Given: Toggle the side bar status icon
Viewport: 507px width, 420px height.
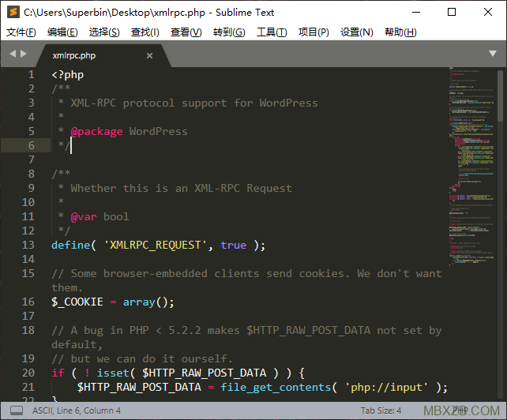Looking at the screenshot, I should coord(17,411).
